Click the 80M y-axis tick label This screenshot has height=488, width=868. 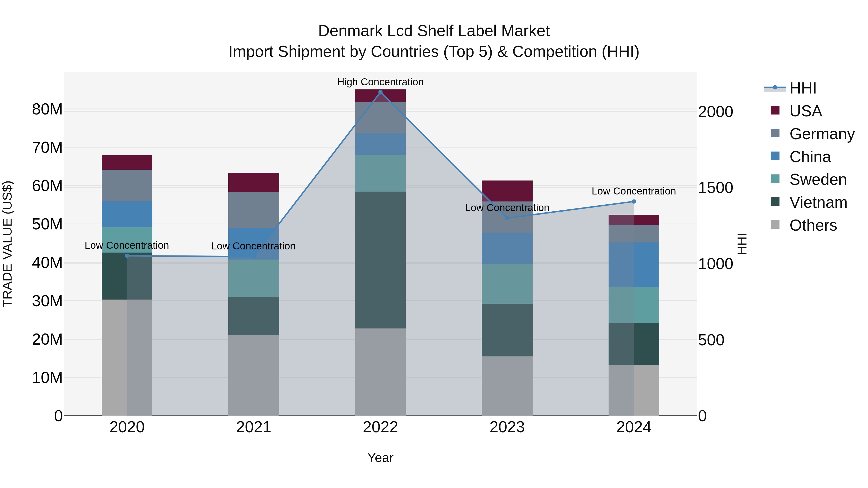(x=47, y=109)
